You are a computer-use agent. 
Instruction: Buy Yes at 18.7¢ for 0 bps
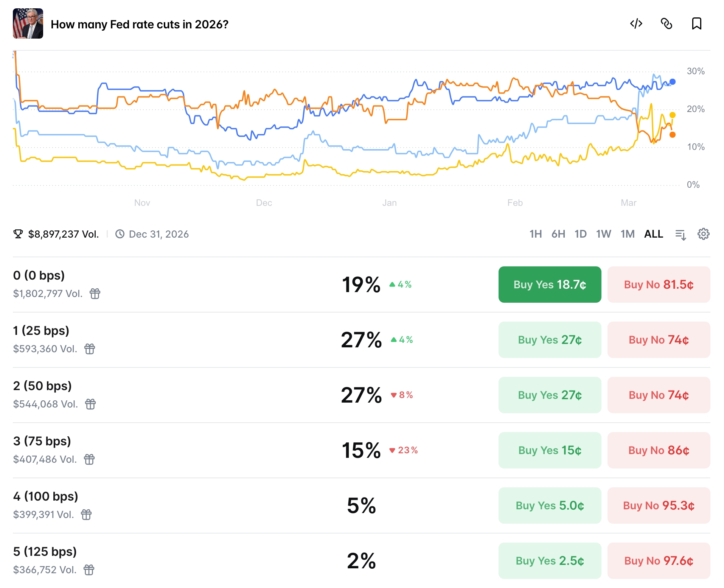pyautogui.click(x=549, y=285)
